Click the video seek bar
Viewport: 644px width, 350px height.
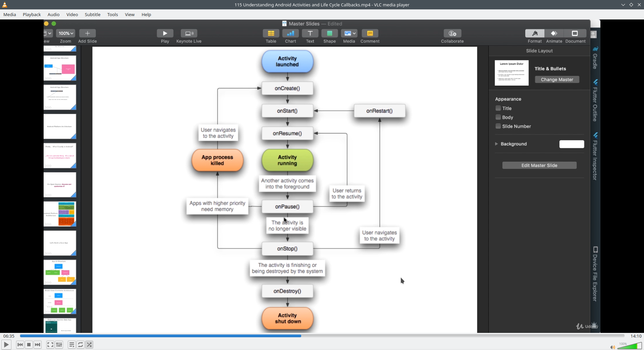click(x=322, y=336)
